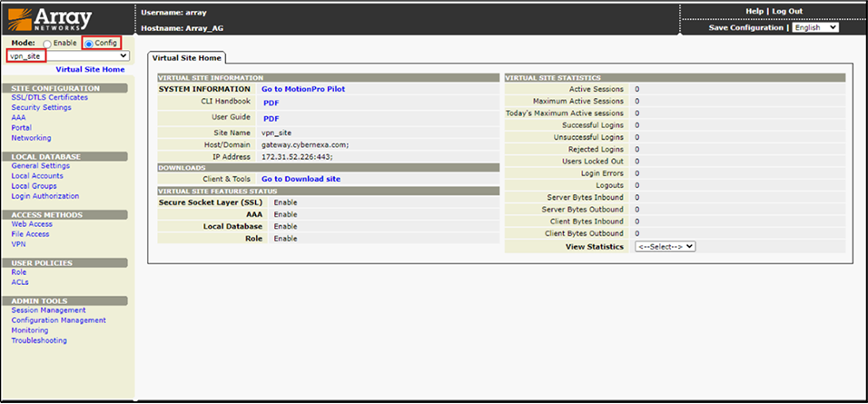This screenshot has width=868, height=404.
Task: Click Go to MotionPro Pilot link
Action: pyautogui.click(x=303, y=89)
